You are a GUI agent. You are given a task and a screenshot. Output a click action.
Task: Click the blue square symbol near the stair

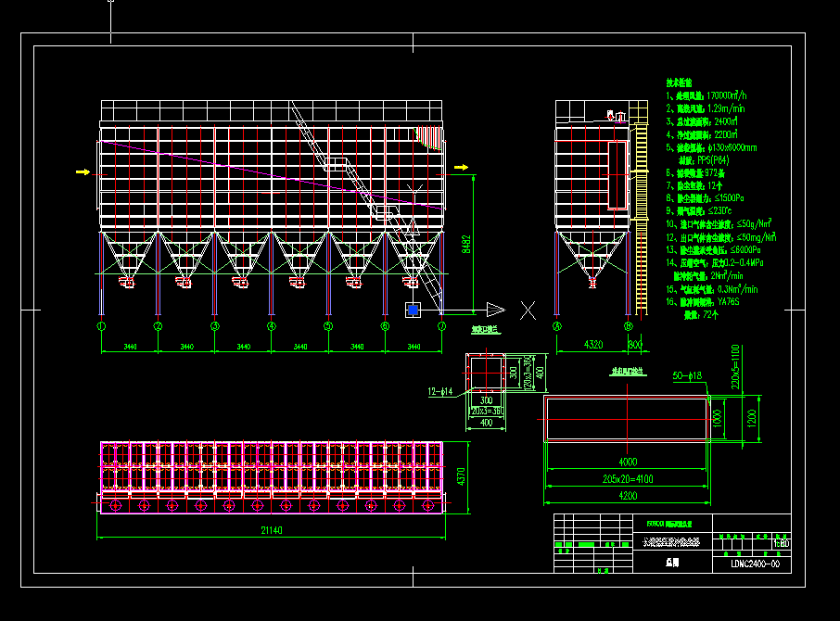412,311
